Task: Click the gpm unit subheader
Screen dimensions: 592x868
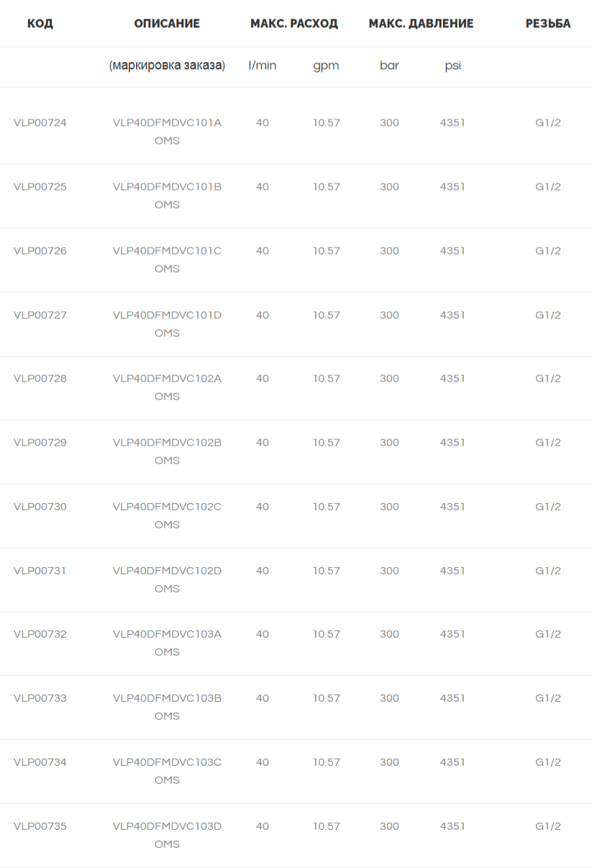Action: (326, 65)
